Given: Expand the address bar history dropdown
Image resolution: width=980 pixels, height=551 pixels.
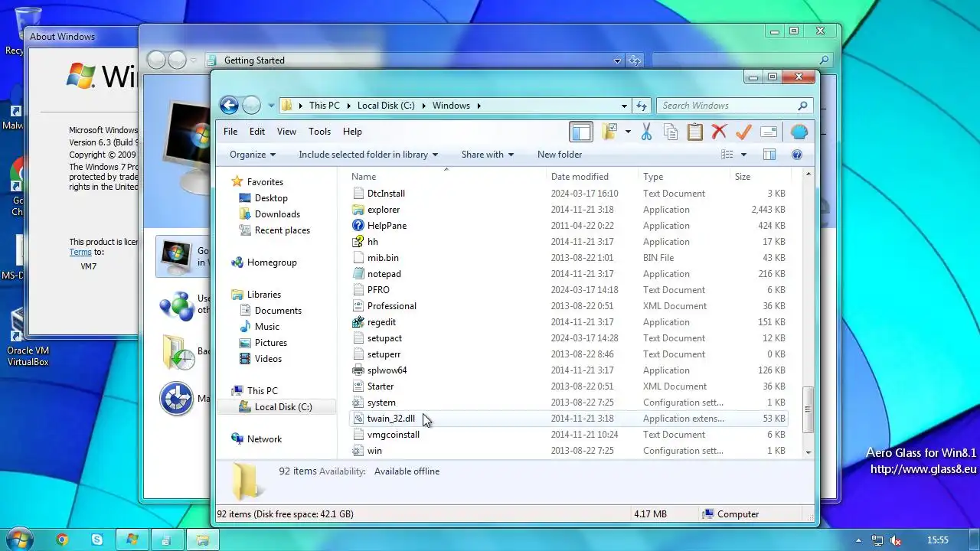Looking at the screenshot, I should click(624, 106).
